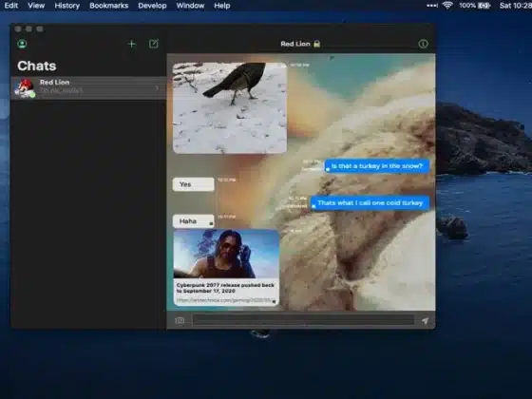Image resolution: width=532 pixels, height=399 pixels.
Task: Click the Sat clock in menu bar
Action: click(x=515, y=6)
